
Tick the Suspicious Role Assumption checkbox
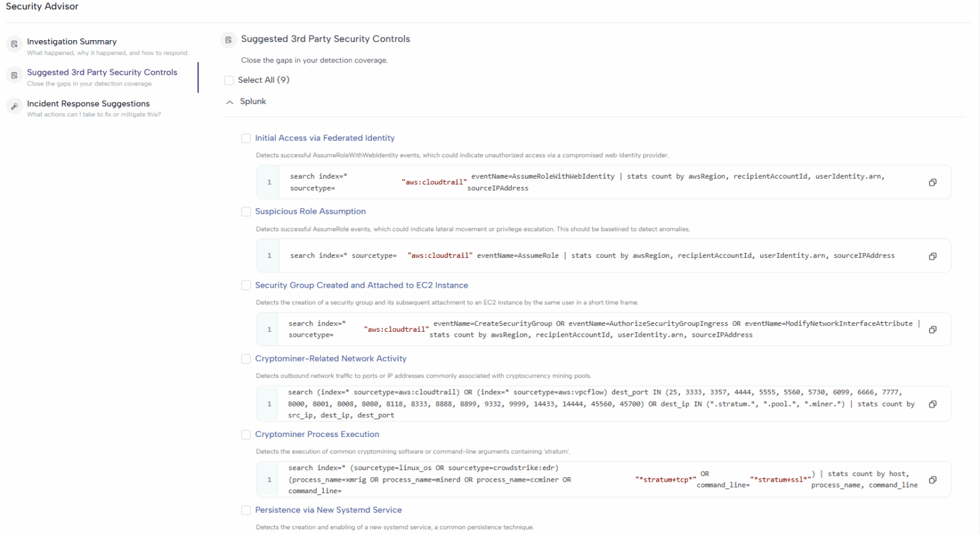pos(246,212)
